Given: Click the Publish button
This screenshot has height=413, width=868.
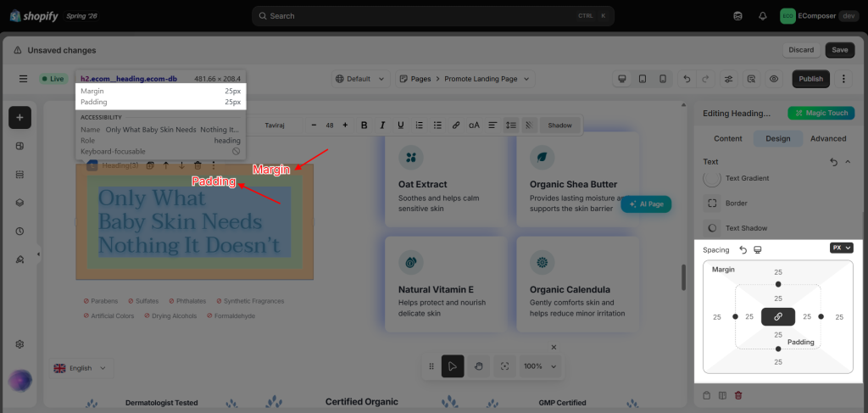Looking at the screenshot, I should coord(811,79).
